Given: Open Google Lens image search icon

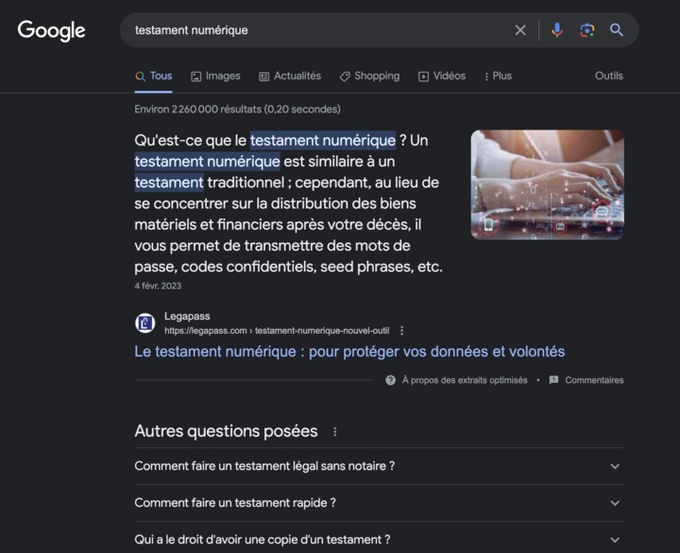Looking at the screenshot, I should (587, 30).
